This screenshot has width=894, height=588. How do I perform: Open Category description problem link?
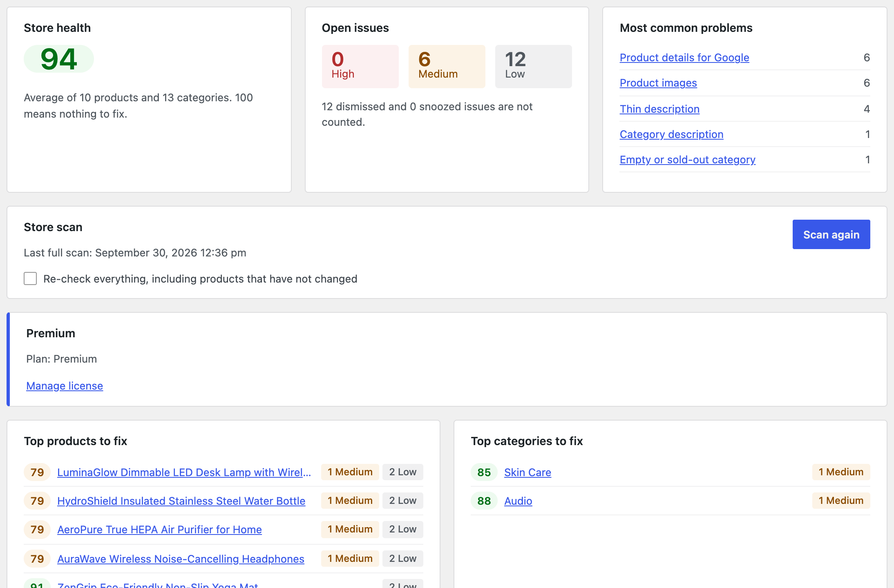(x=671, y=134)
